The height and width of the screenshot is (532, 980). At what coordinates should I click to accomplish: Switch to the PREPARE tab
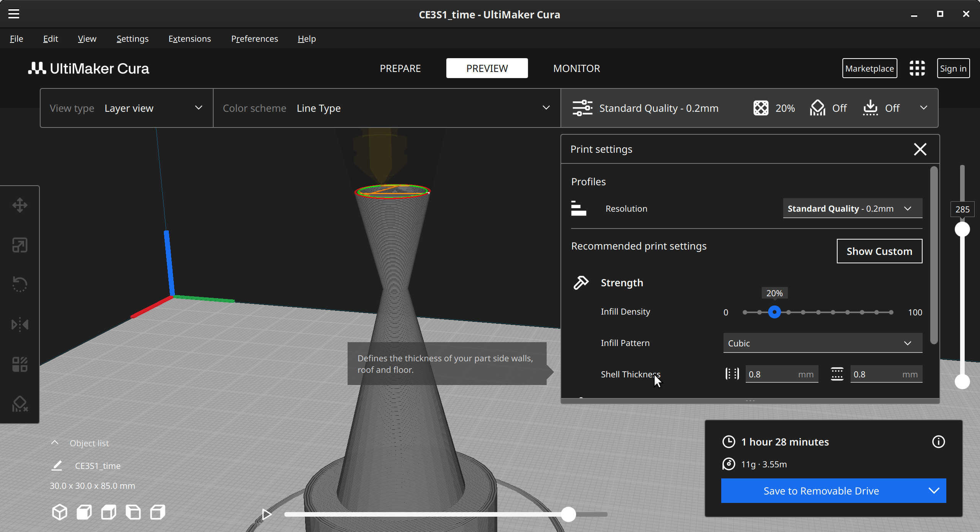pos(400,69)
